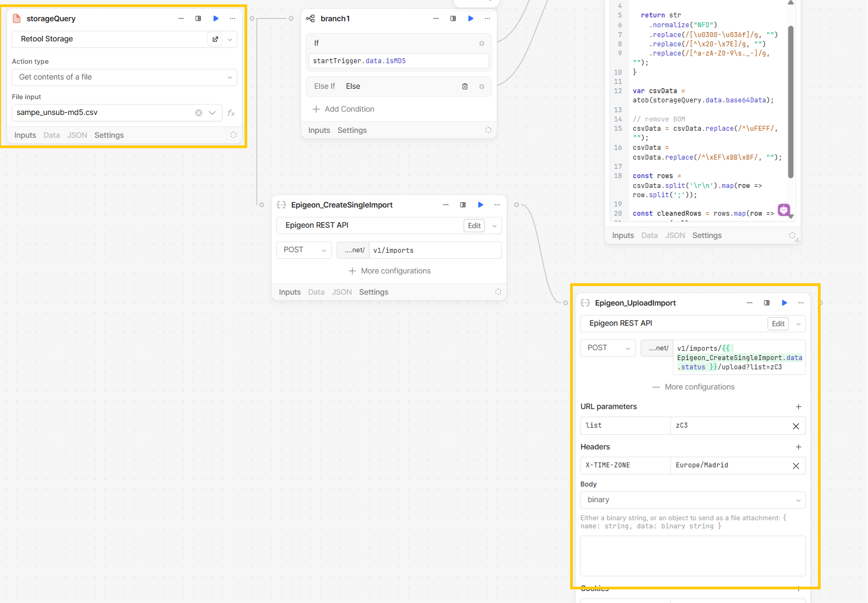Click the startTrigger.data.isMD5 condition field
Image resolution: width=868 pixels, height=603 pixels.
pos(399,61)
